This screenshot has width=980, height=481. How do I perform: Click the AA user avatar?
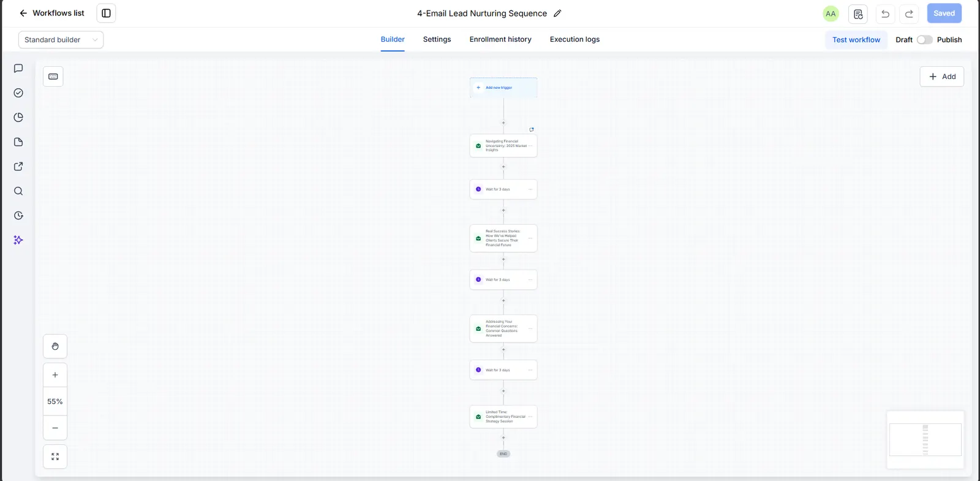831,13
